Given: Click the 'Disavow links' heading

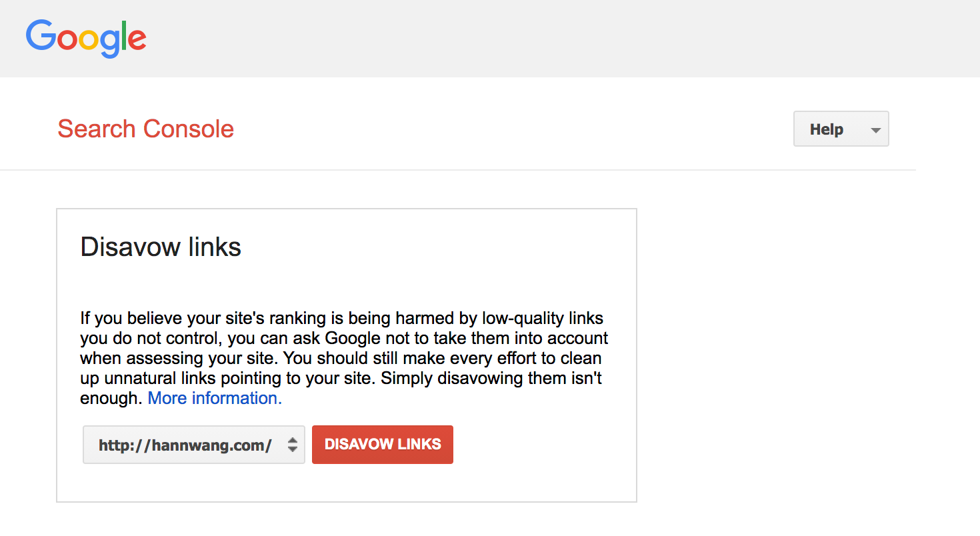Looking at the screenshot, I should 161,247.
